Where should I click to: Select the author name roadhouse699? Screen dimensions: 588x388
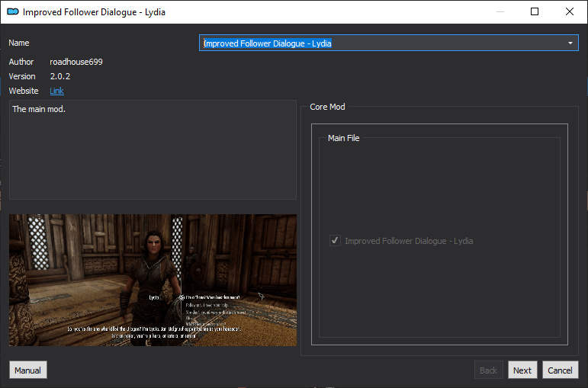(x=76, y=62)
